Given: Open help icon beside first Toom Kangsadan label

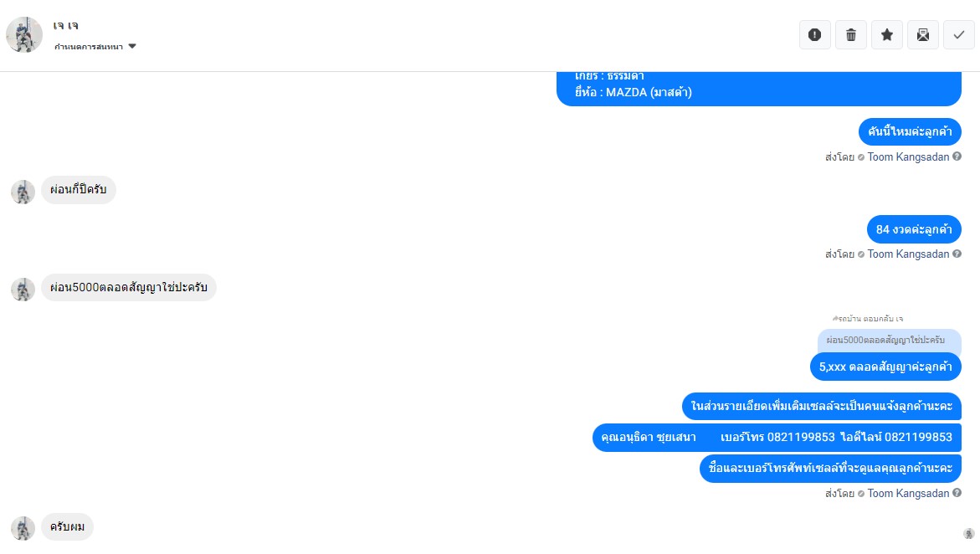Looking at the screenshot, I should (x=957, y=156).
